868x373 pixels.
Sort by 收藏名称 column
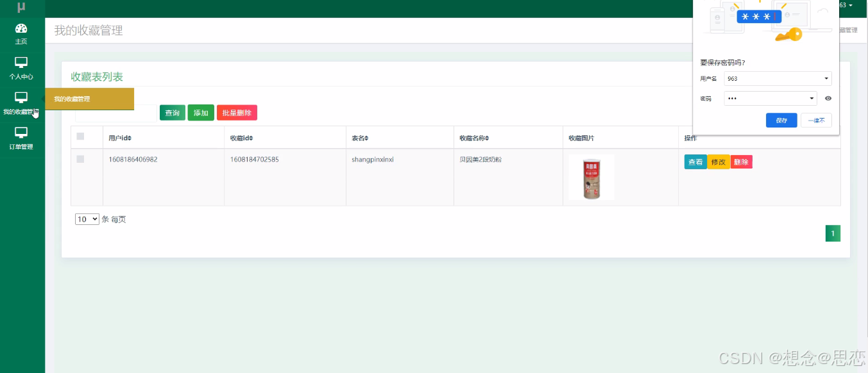[475, 138]
